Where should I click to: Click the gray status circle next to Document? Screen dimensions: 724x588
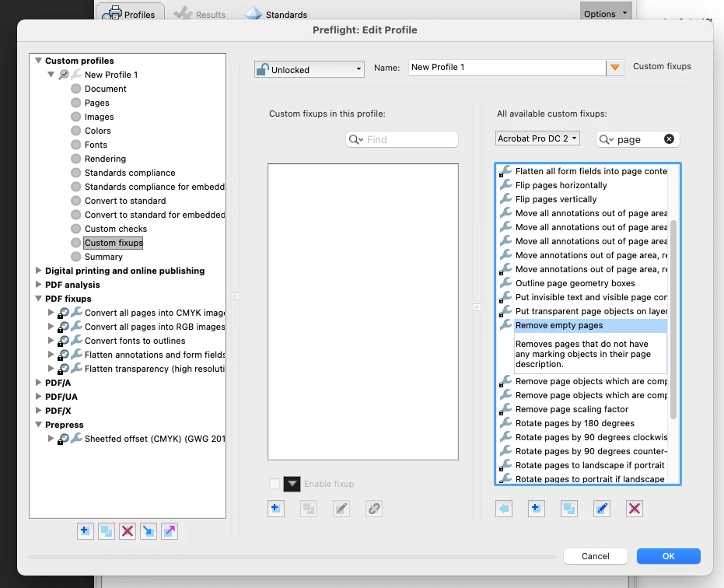point(75,89)
